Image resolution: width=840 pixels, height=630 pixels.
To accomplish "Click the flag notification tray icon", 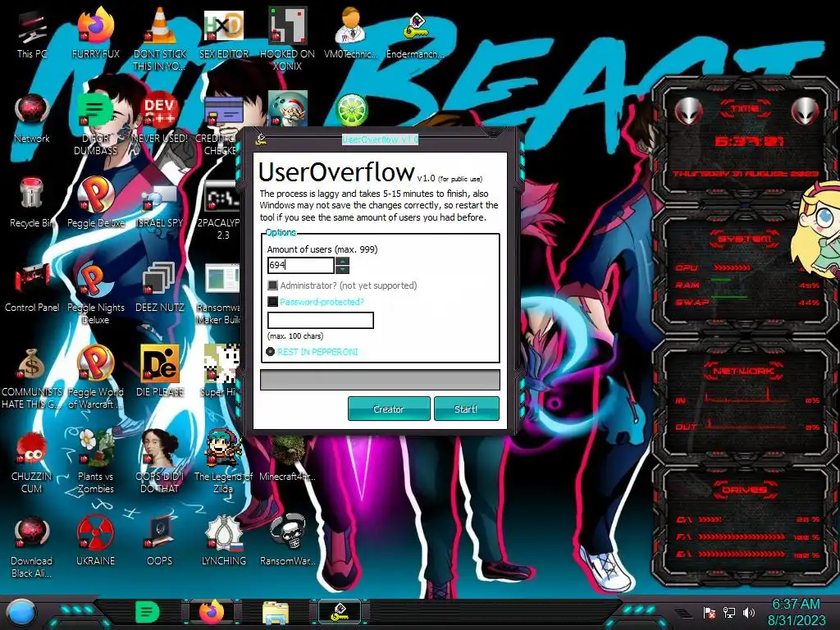I will [709, 613].
